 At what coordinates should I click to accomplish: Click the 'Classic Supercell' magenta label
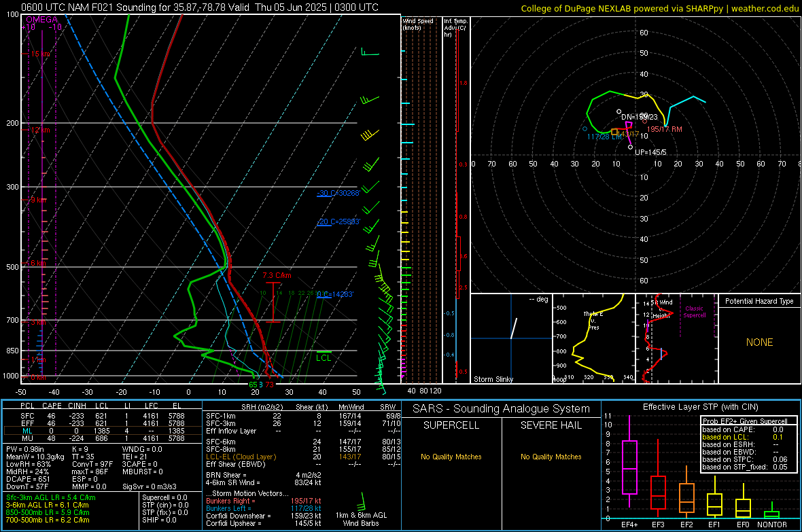pos(694,312)
